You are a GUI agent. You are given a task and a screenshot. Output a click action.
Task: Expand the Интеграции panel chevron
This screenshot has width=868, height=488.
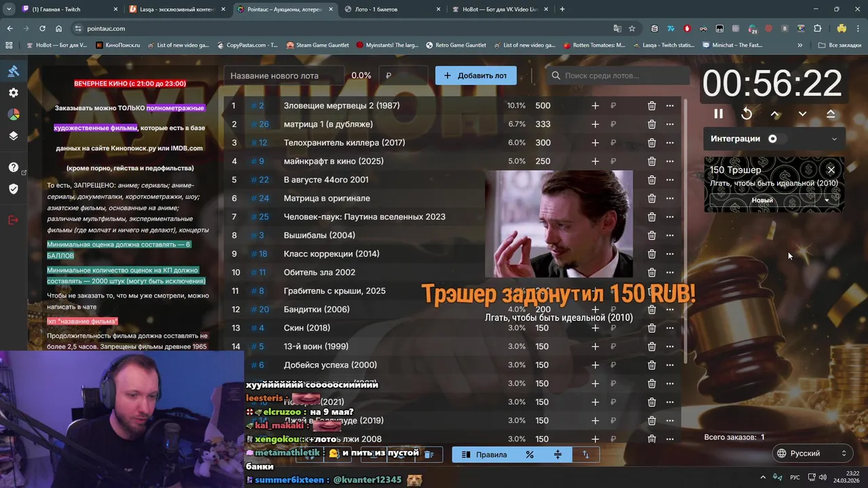click(834, 139)
